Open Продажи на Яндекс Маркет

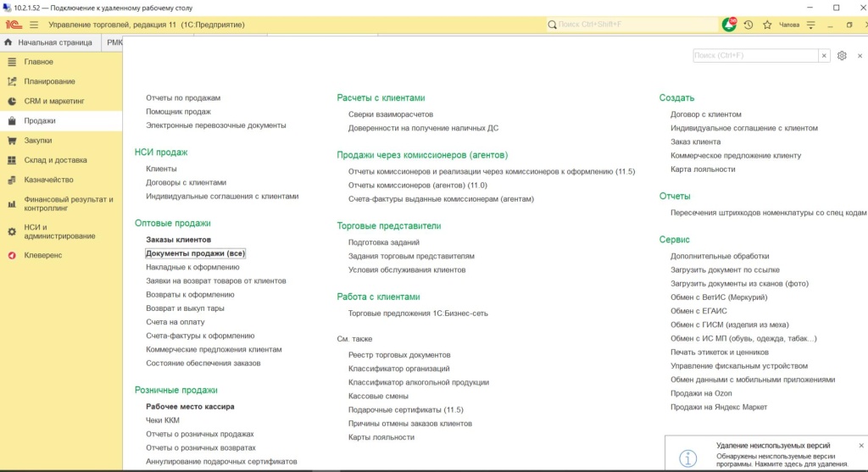[x=719, y=408]
